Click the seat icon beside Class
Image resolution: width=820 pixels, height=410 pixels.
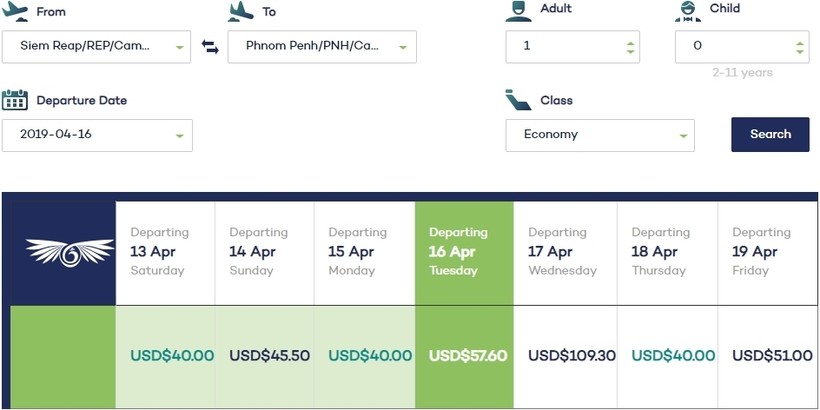click(x=518, y=100)
